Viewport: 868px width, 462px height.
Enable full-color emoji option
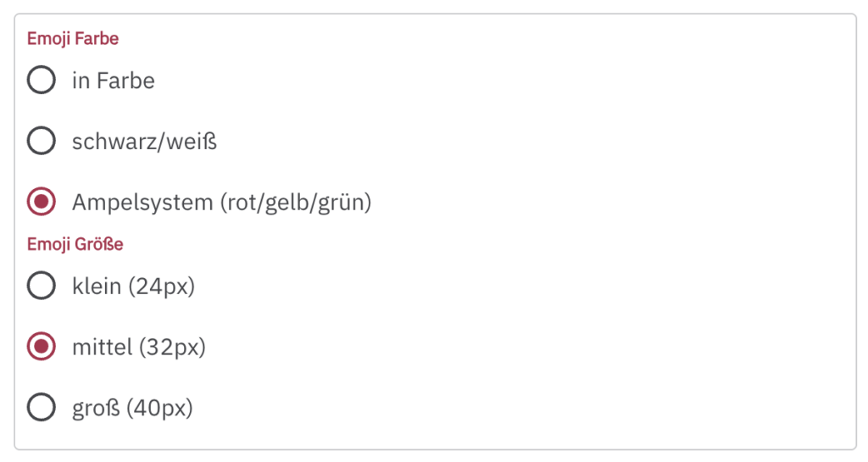tap(41, 81)
